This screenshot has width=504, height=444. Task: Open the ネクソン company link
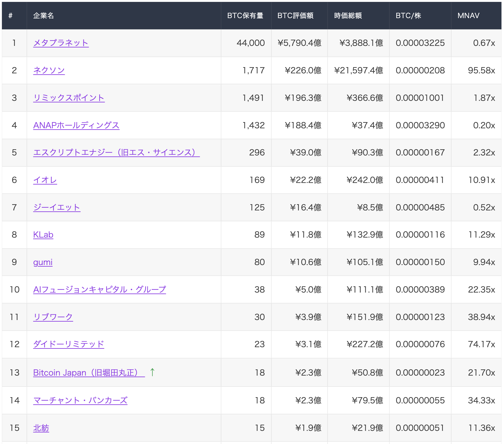(x=49, y=70)
